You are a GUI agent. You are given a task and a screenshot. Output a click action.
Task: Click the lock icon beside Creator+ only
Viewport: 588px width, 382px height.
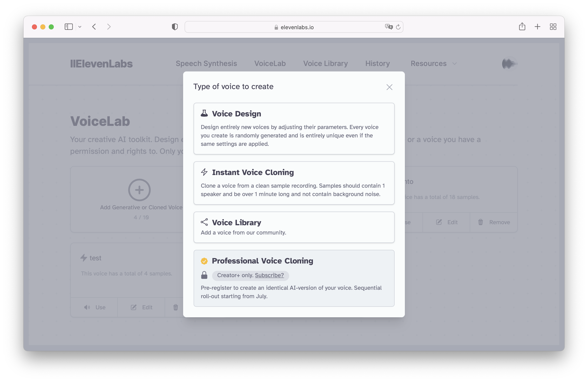(x=204, y=275)
